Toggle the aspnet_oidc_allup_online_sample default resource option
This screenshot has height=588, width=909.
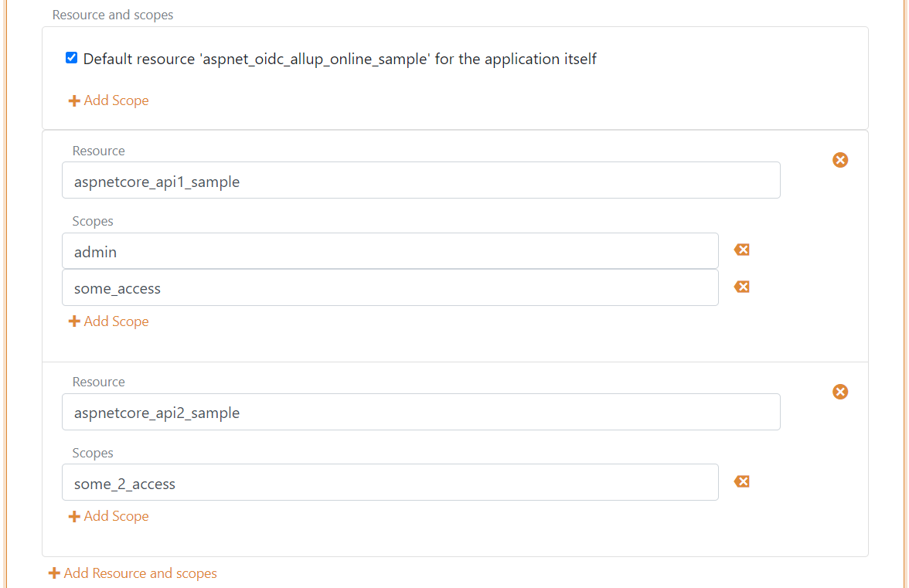[x=71, y=57]
